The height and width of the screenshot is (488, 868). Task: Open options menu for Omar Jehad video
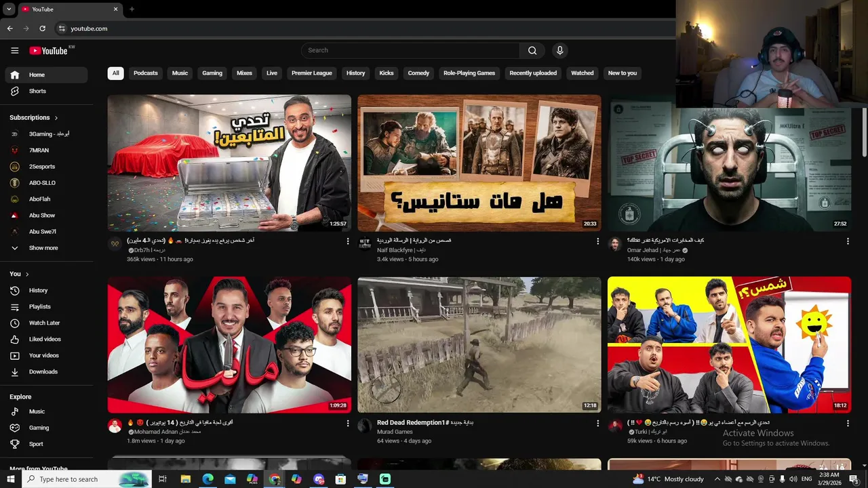pos(848,241)
